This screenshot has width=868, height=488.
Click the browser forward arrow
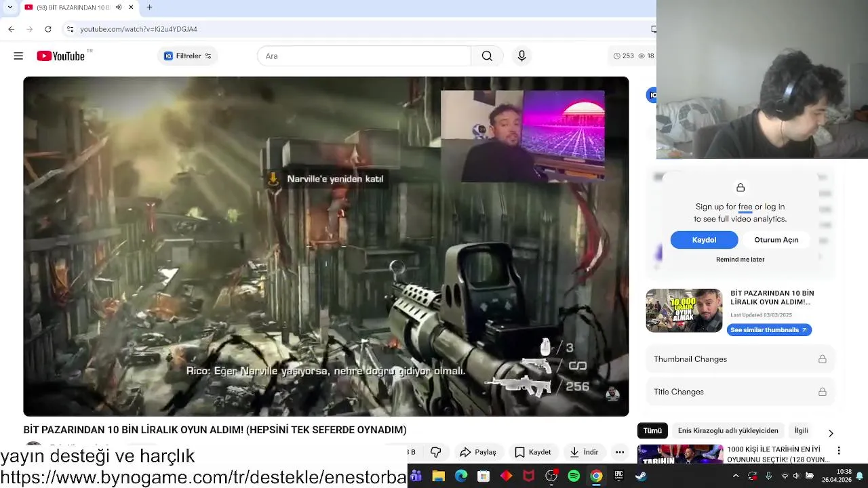(x=29, y=29)
